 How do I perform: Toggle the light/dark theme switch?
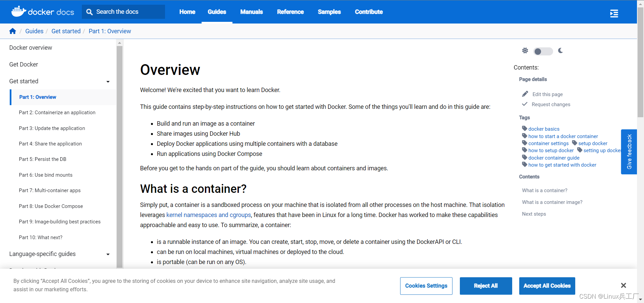click(x=543, y=51)
